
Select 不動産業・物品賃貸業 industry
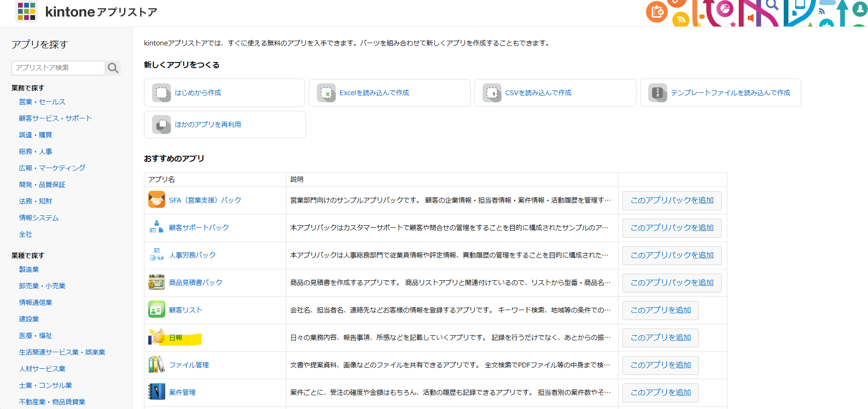point(52,402)
